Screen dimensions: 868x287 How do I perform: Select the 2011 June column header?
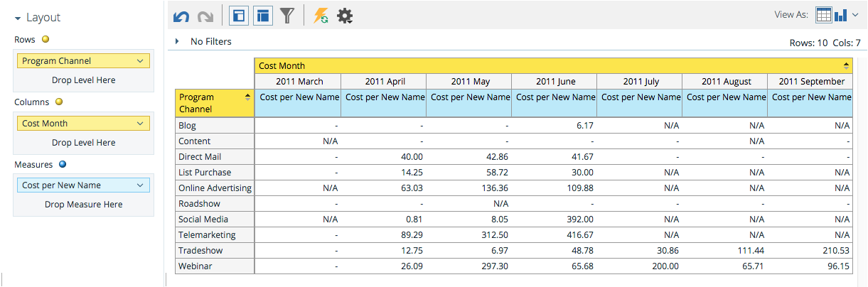point(555,82)
